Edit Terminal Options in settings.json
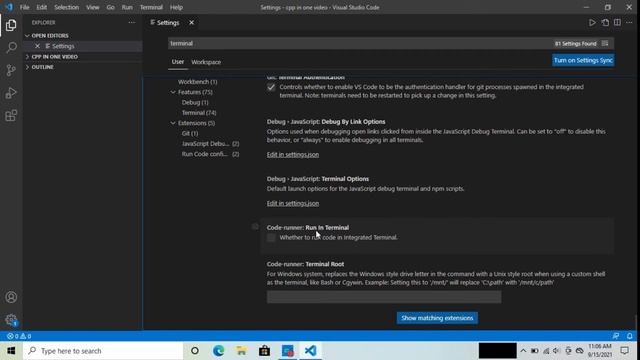The height and width of the screenshot is (360, 640). tap(293, 203)
